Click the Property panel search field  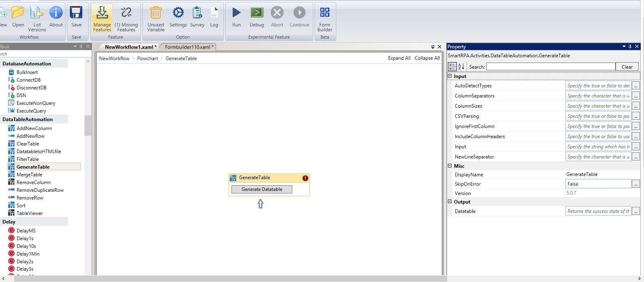click(x=551, y=67)
